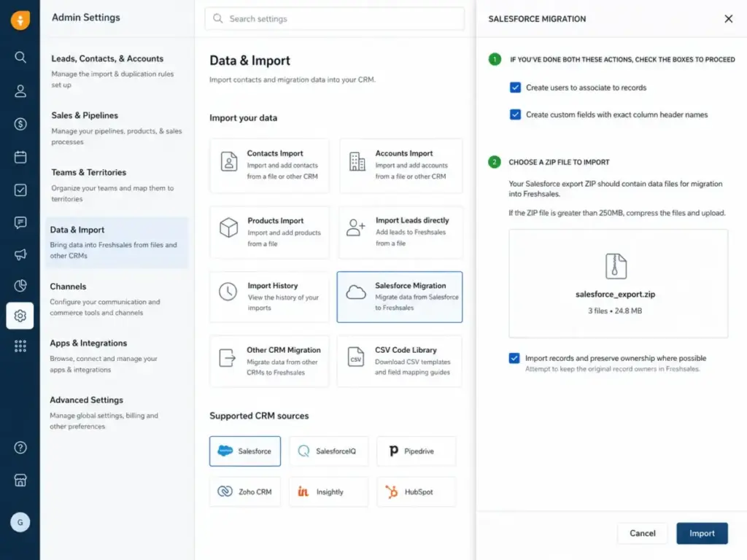Open Leads, Contacts, & Accounts settings
Screen dimensions: 747x560
pos(117,71)
